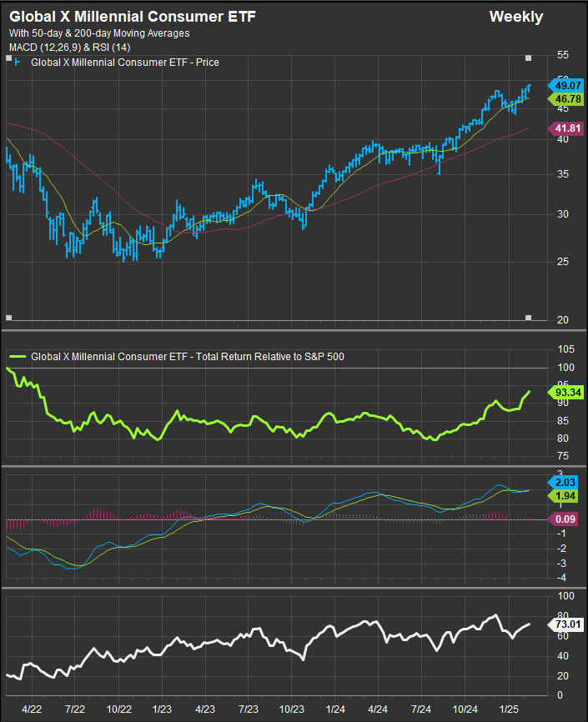The height and width of the screenshot is (722, 588).
Task: Click the 41.81 moving average value tag
Action: click(565, 128)
